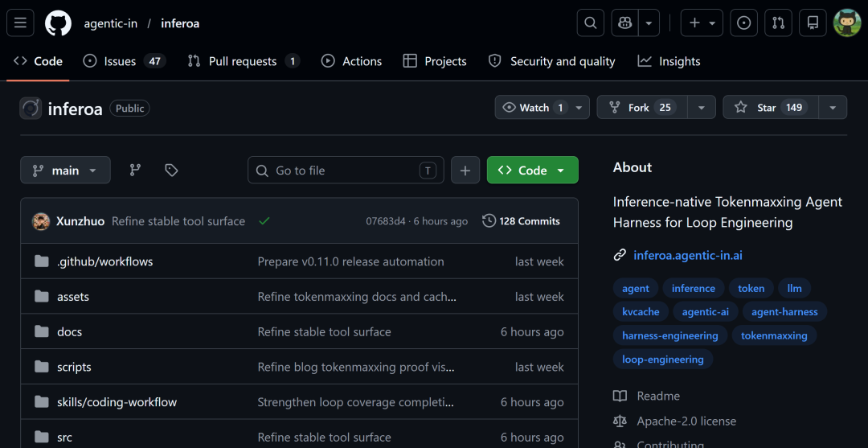
Task: Click the agent-harness topic tag
Action: tap(784, 312)
